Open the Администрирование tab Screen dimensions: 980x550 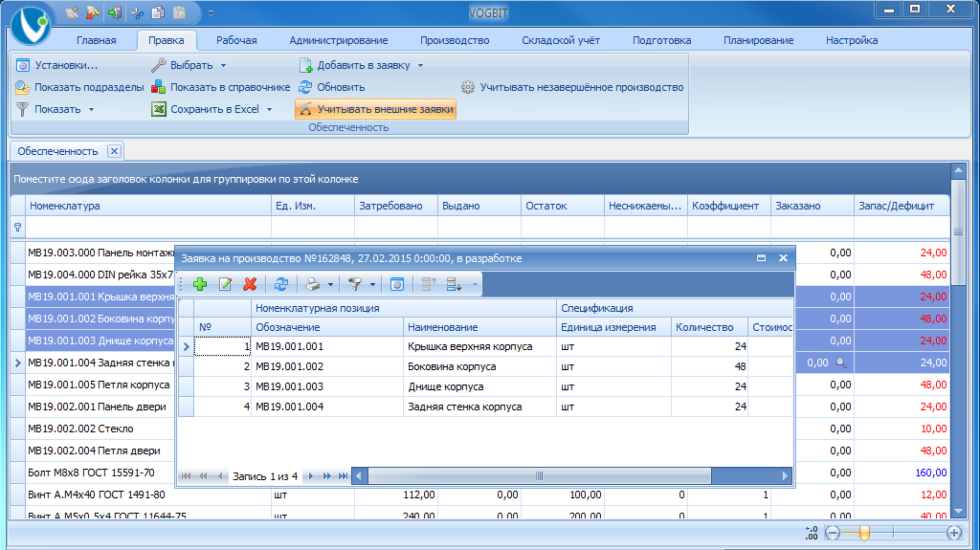(x=338, y=40)
